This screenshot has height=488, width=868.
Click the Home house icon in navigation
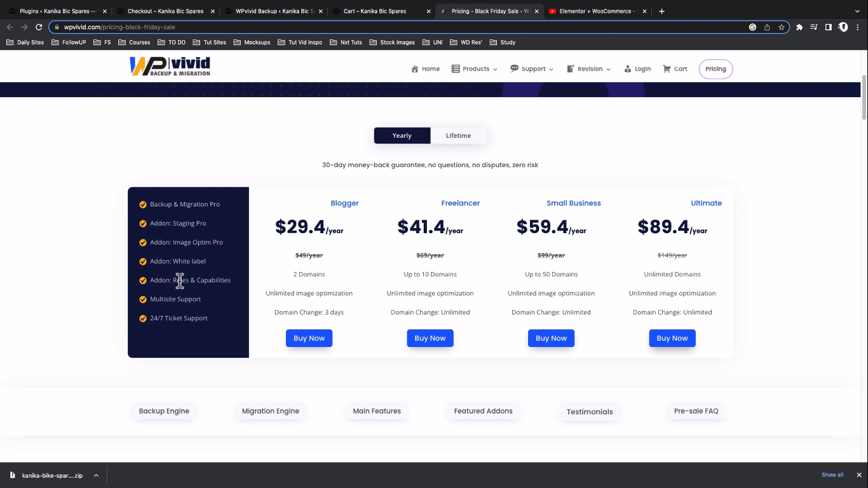(x=415, y=69)
